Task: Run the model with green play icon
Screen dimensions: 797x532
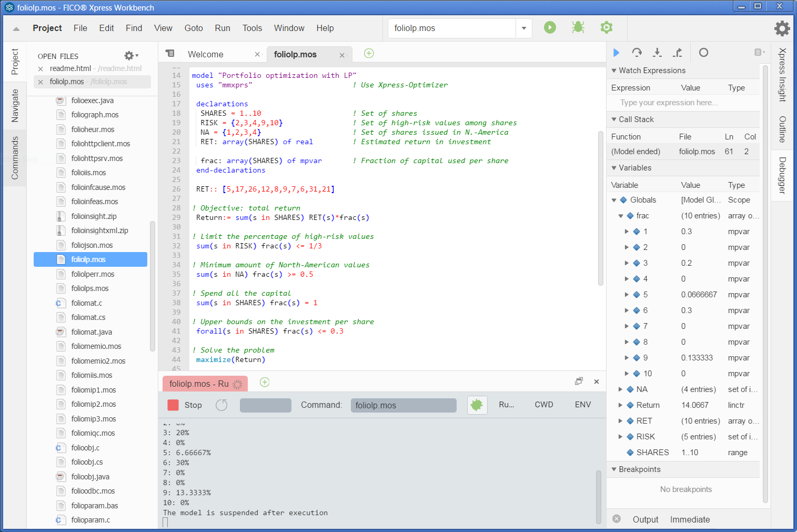Action: (550, 27)
